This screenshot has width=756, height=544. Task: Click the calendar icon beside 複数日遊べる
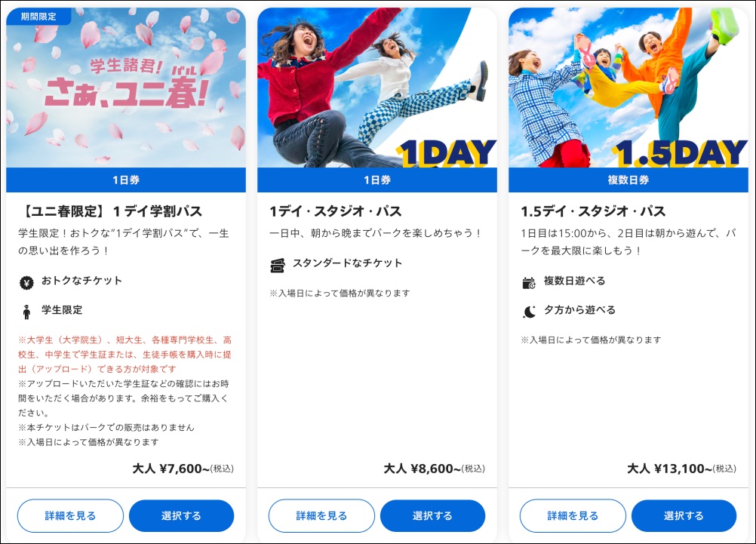[x=529, y=283]
